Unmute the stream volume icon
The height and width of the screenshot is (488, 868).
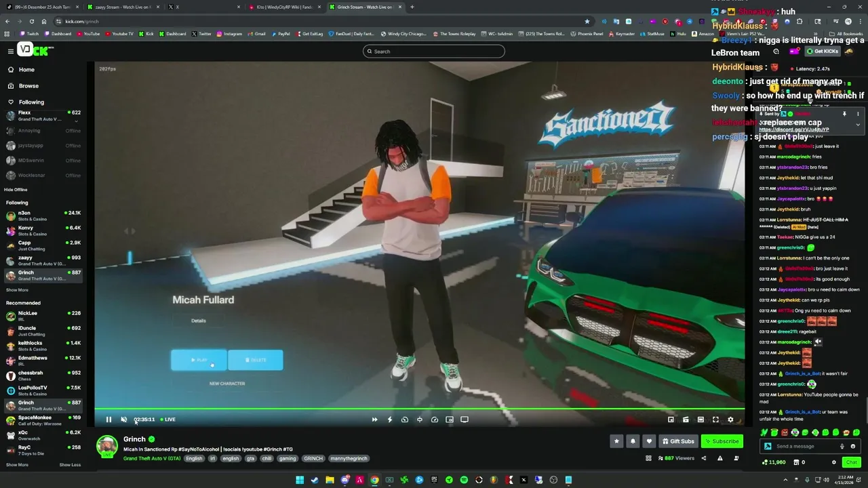123,420
